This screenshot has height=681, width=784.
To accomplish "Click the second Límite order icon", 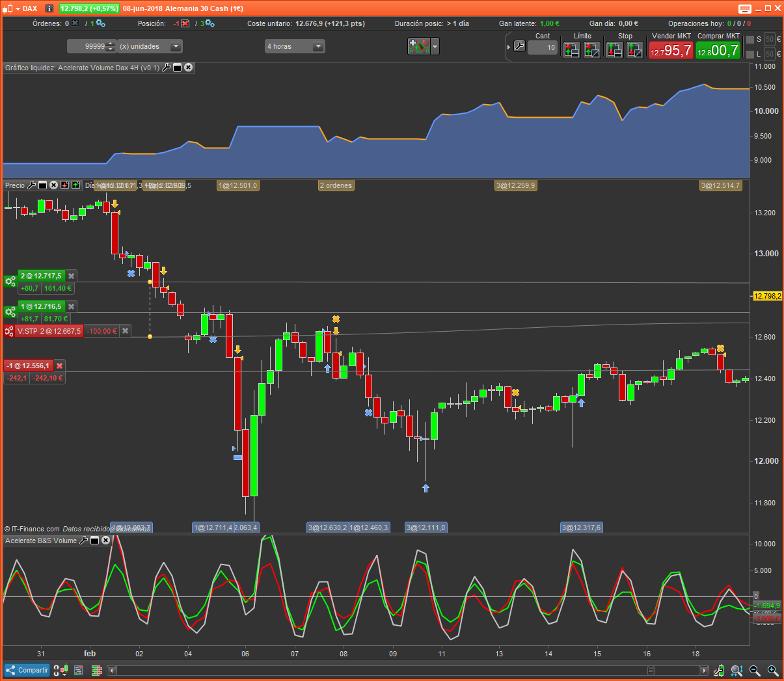I will (592, 49).
